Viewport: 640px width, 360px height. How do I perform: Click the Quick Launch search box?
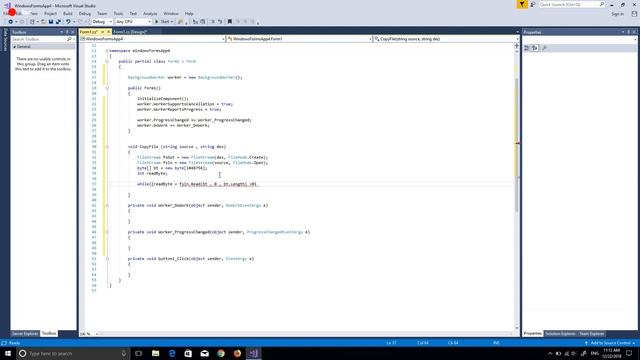click(x=571, y=4)
